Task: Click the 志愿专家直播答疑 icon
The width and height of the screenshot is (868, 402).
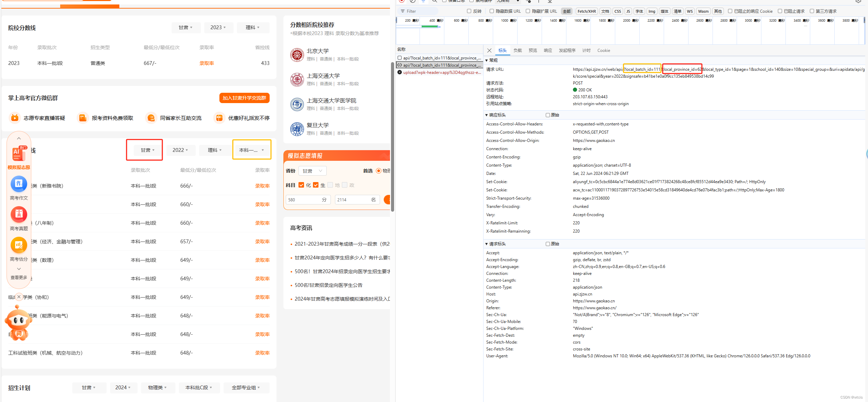Action: 14,118
